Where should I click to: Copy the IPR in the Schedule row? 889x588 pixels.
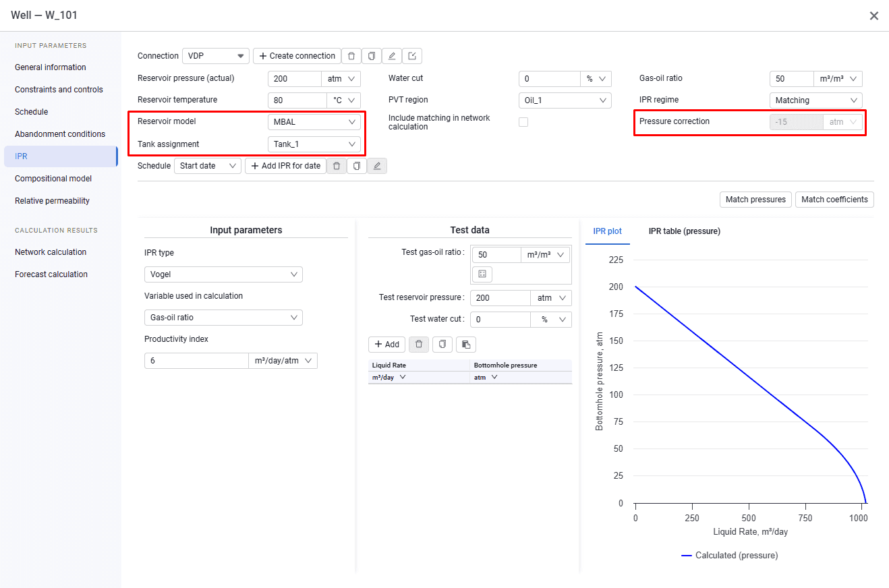(357, 166)
